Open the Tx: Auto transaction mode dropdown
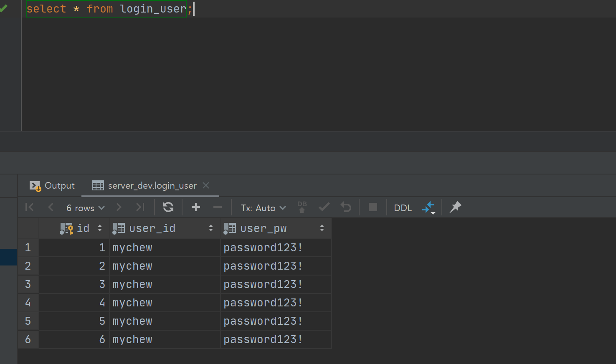Image resolution: width=616 pixels, height=364 pixels. (264, 207)
